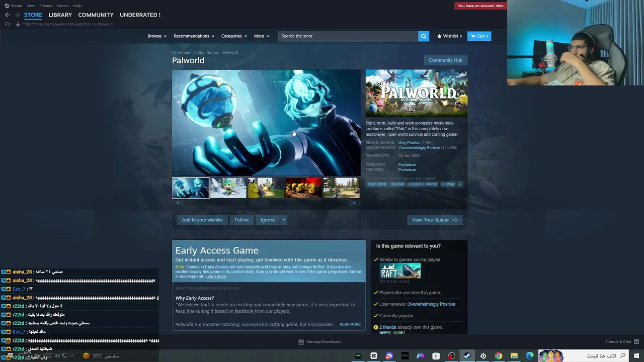Click the Survival tag
Image resolution: width=644 pixels, height=362 pixels.
(397, 184)
